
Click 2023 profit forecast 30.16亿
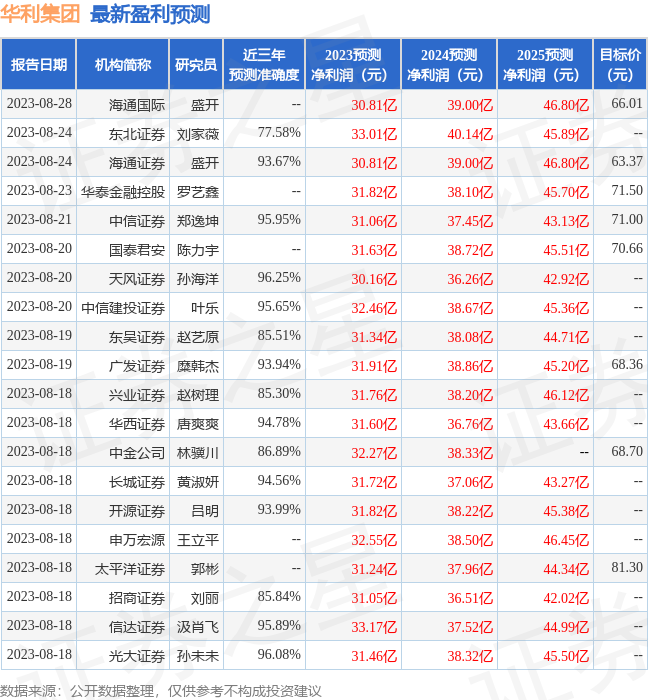pyautogui.click(x=374, y=279)
